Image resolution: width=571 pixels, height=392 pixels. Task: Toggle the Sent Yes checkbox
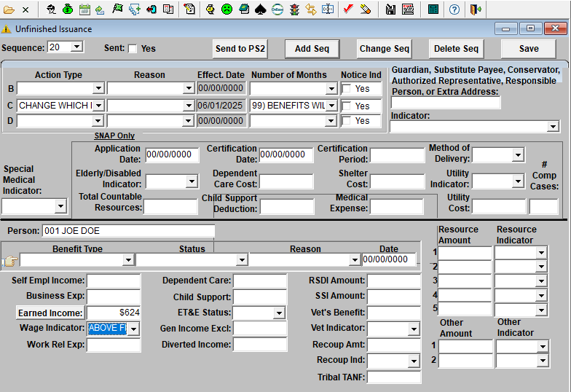click(133, 49)
